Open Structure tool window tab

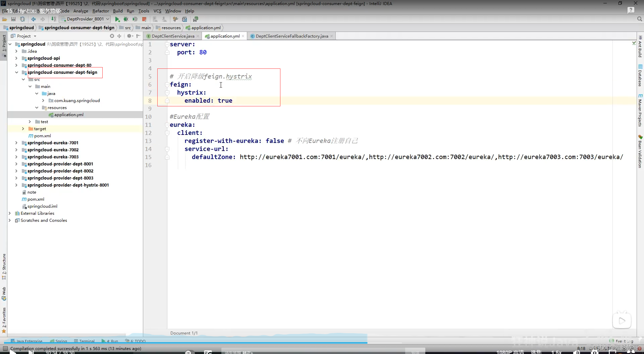[x=4, y=266]
